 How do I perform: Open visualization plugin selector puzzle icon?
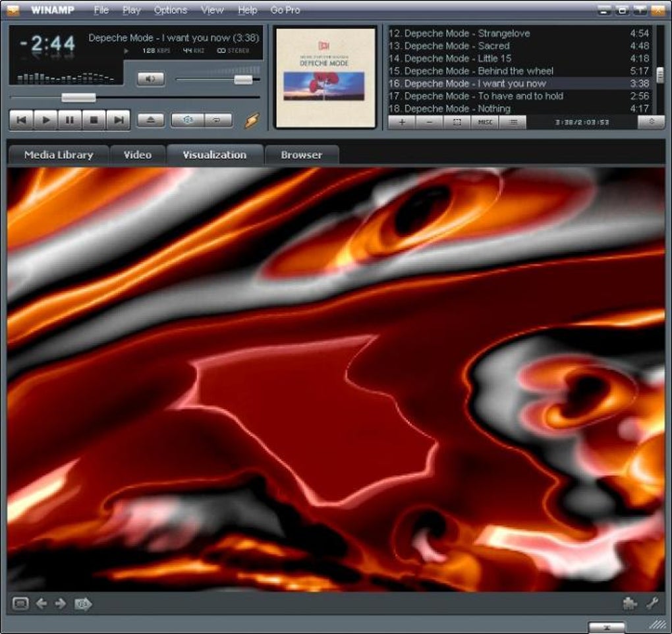[630, 604]
